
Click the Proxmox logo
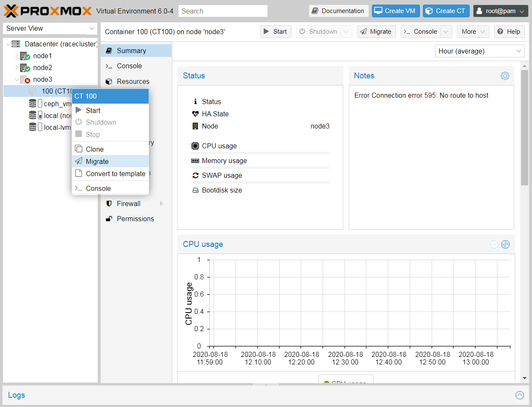pos(48,11)
